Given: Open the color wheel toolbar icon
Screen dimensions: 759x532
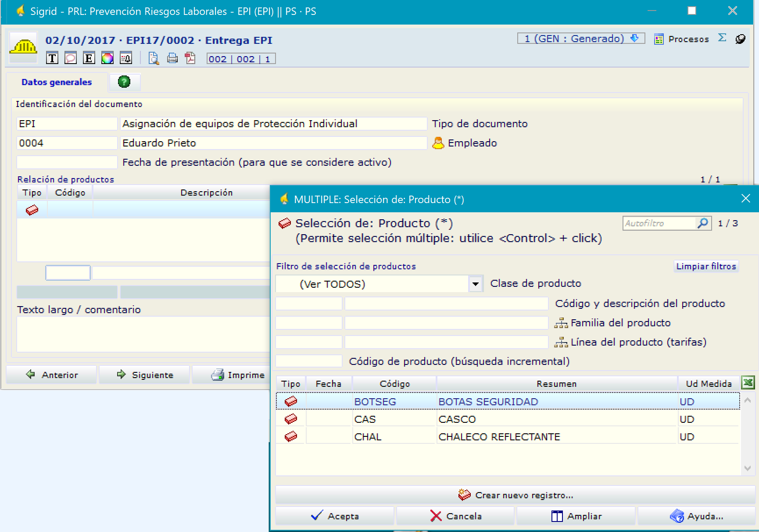Looking at the screenshot, I should point(107,58).
